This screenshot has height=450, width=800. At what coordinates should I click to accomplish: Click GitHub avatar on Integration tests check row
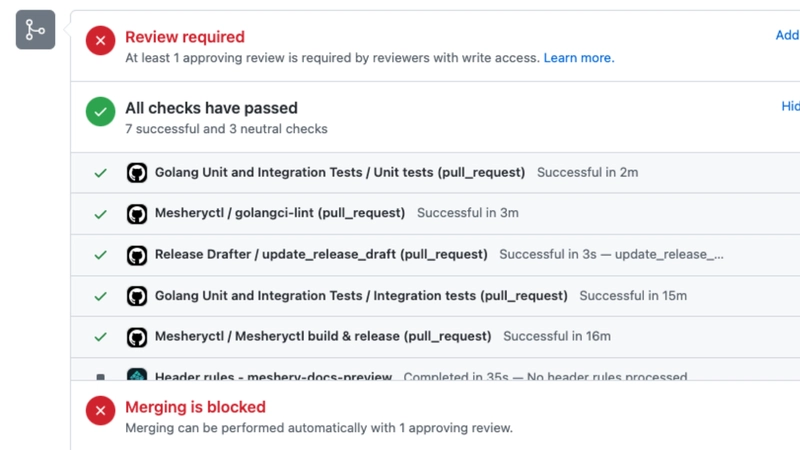tap(137, 296)
